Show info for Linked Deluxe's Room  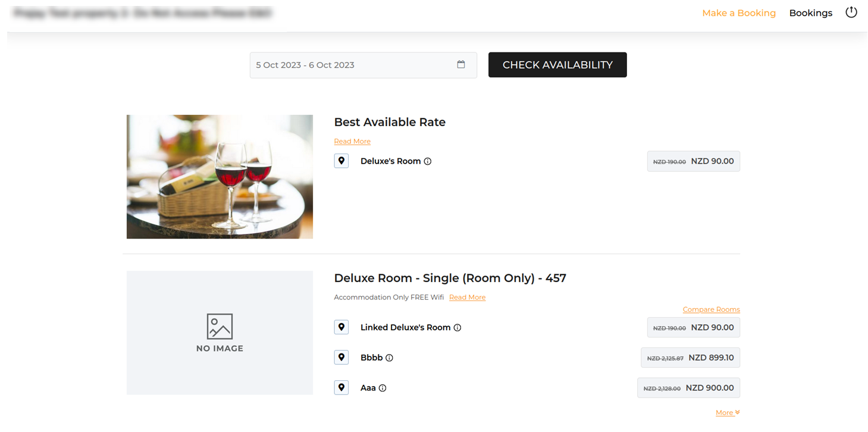tap(457, 328)
